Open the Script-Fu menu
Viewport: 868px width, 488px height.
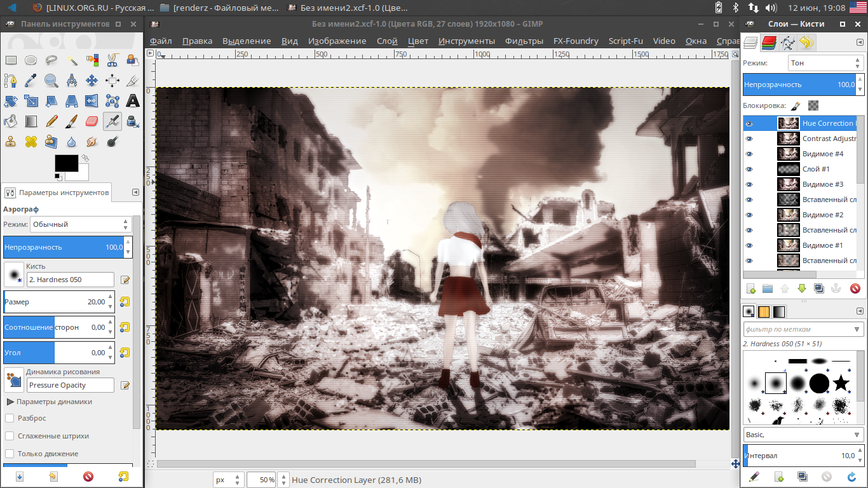625,41
